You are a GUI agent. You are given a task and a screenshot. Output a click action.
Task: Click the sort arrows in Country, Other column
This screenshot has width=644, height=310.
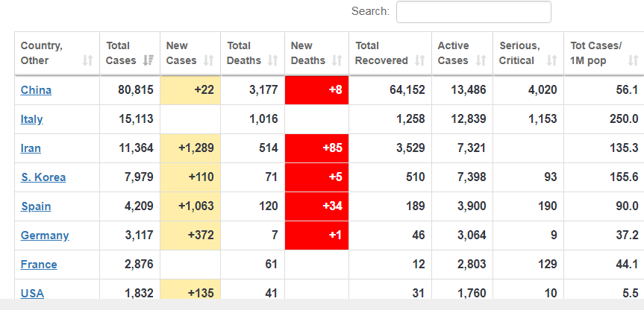pos(87,60)
